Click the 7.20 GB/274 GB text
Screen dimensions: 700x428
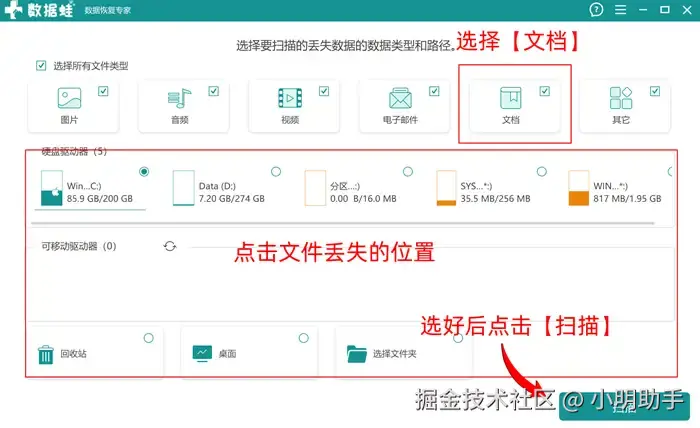pyautogui.click(x=232, y=199)
